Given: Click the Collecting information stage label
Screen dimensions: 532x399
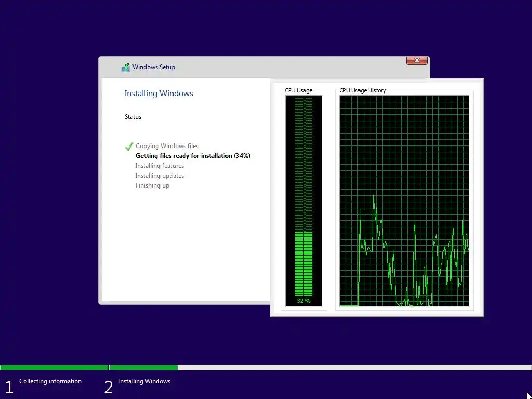Looking at the screenshot, I should (50, 381).
